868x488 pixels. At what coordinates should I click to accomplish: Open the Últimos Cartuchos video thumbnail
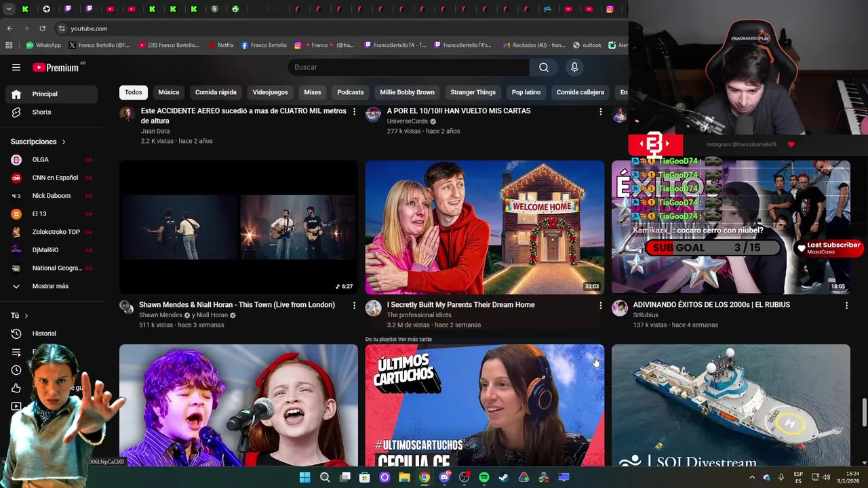tap(485, 405)
